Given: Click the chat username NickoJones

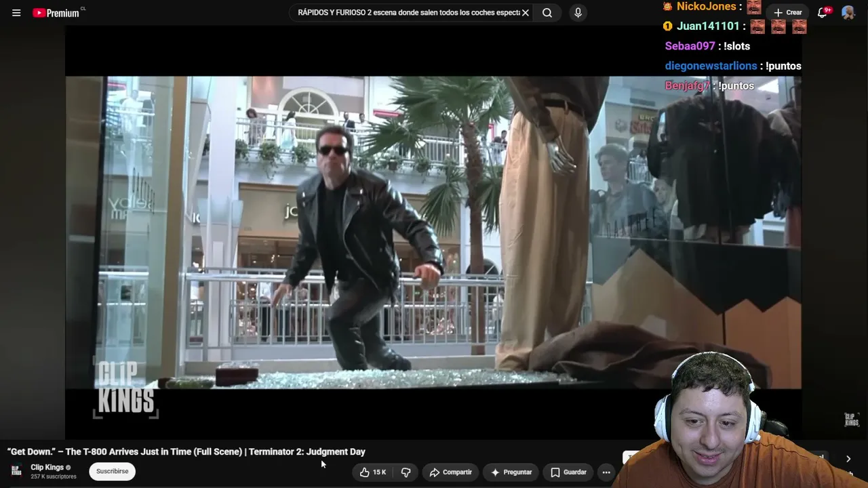Looking at the screenshot, I should (x=707, y=6).
